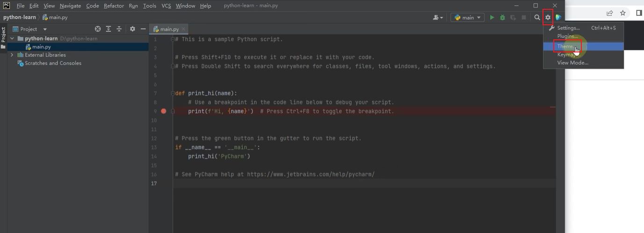Toggle the breakpoint on line 9
Screen dimensions: 644x233
[164, 111]
